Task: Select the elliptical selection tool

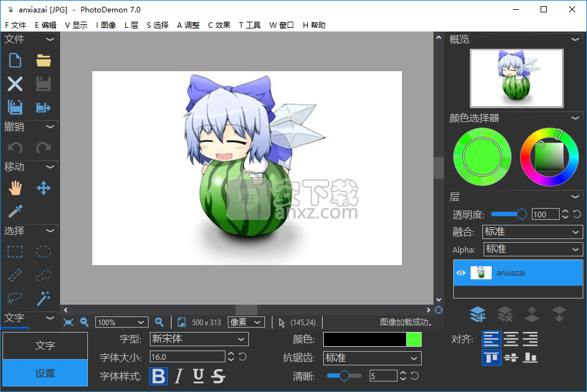Action: tap(43, 252)
